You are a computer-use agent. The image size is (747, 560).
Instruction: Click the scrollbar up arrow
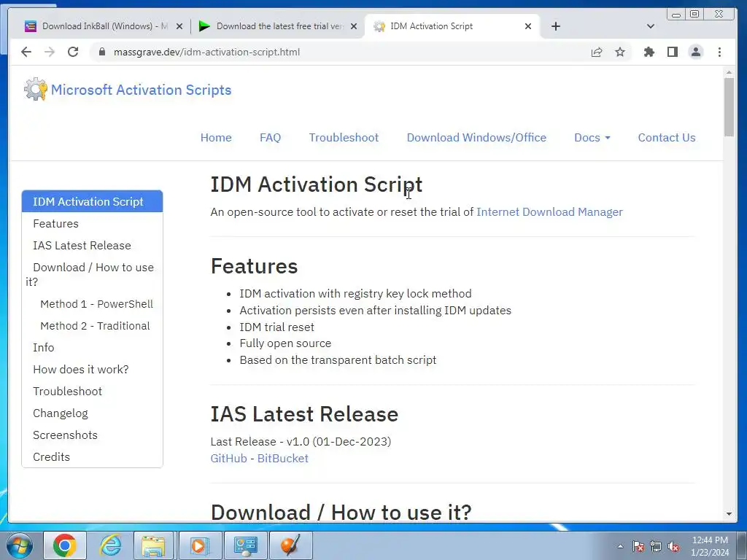(729, 72)
